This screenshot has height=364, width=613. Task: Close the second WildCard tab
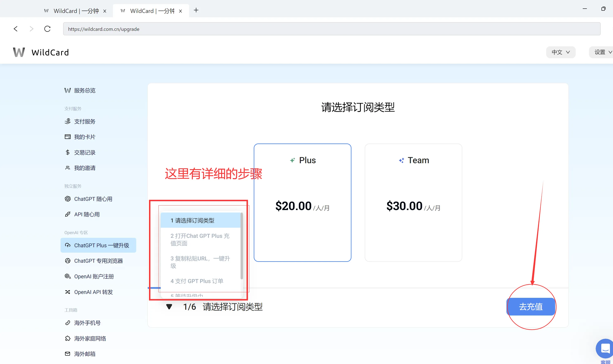click(180, 11)
